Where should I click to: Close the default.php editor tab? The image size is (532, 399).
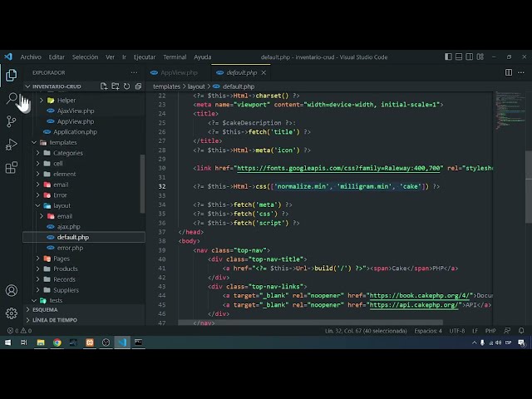click(264, 72)
